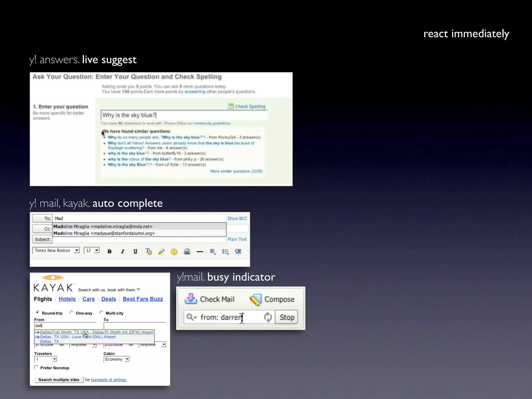Open the Times New Roman font dropdown
This screenshot has height=399, width=532.
click(x=56, y=250)
